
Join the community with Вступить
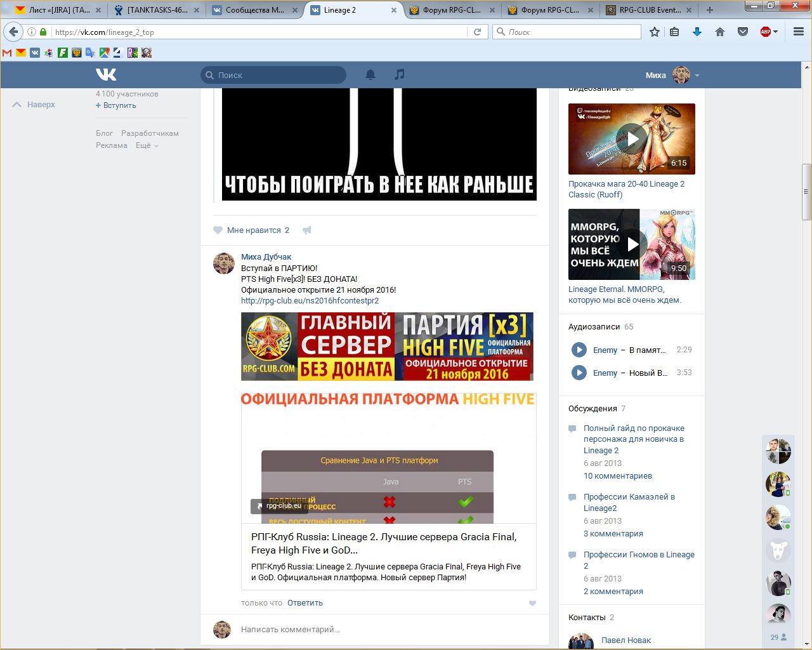click(116, 105)
